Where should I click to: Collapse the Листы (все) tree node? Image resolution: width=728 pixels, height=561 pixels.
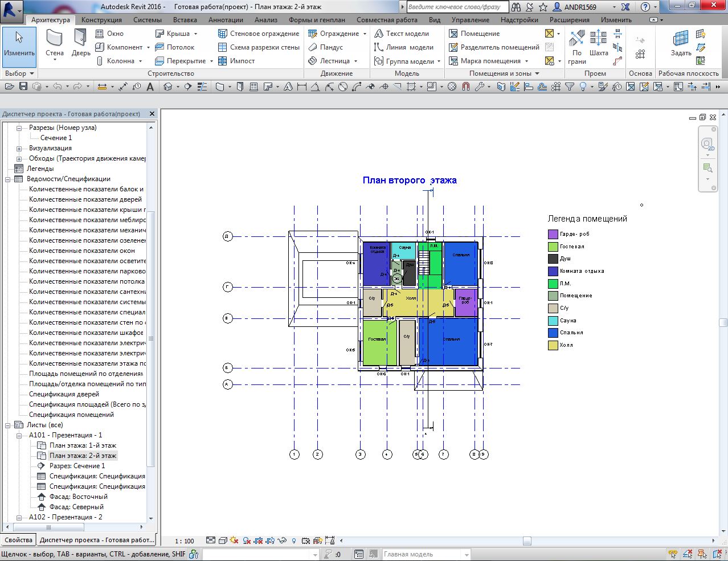pos(9,425)
